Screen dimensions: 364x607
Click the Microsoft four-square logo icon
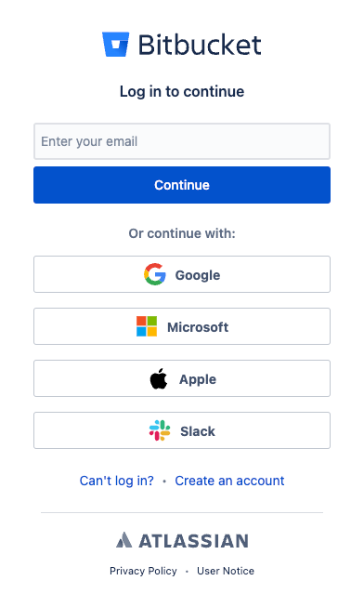click(x=147, y=326)
